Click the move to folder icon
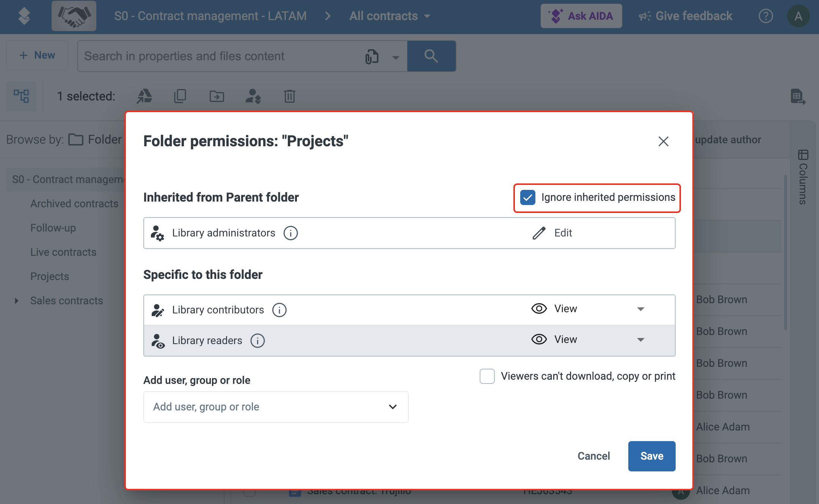Image resolution: width=819 pixels, height=504 pixels. [217, 96]
